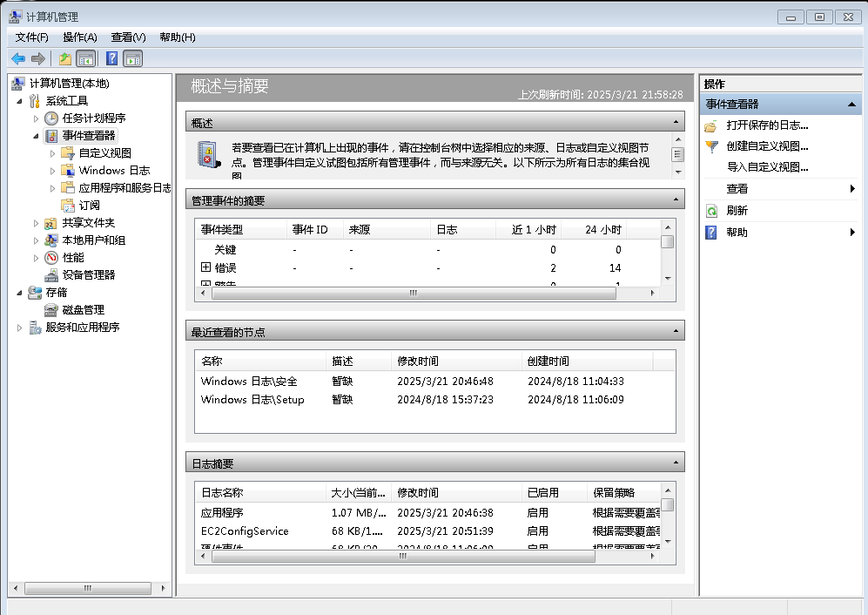
Task: Select the 系统工具 tools icon
Action: click(34, 101)
